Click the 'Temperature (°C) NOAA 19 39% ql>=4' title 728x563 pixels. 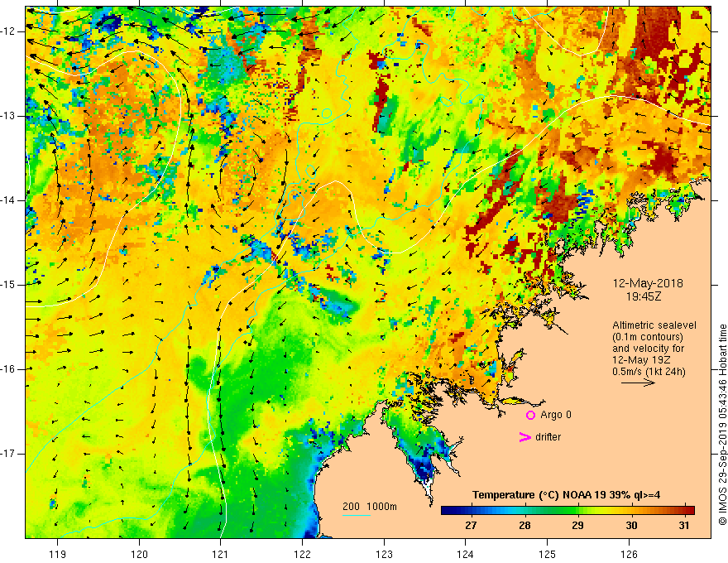tap(567, 495)
